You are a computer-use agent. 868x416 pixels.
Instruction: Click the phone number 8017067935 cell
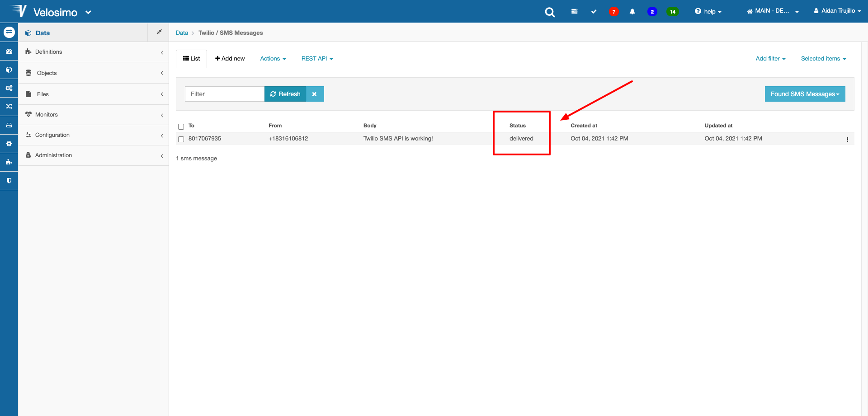coord(205,139)
